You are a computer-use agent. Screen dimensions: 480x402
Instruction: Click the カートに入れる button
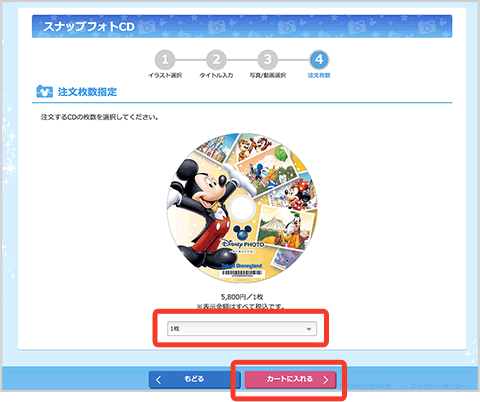tap(290, 379)
